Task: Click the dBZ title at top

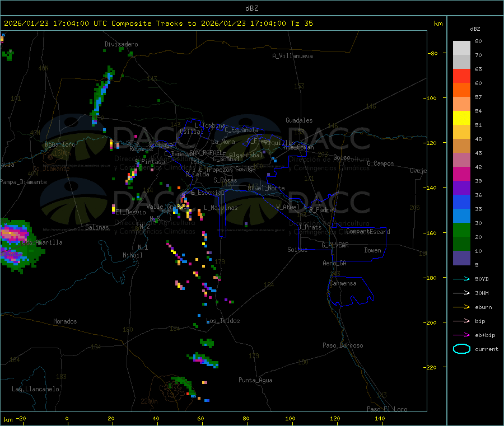Action: click(251, 8)
